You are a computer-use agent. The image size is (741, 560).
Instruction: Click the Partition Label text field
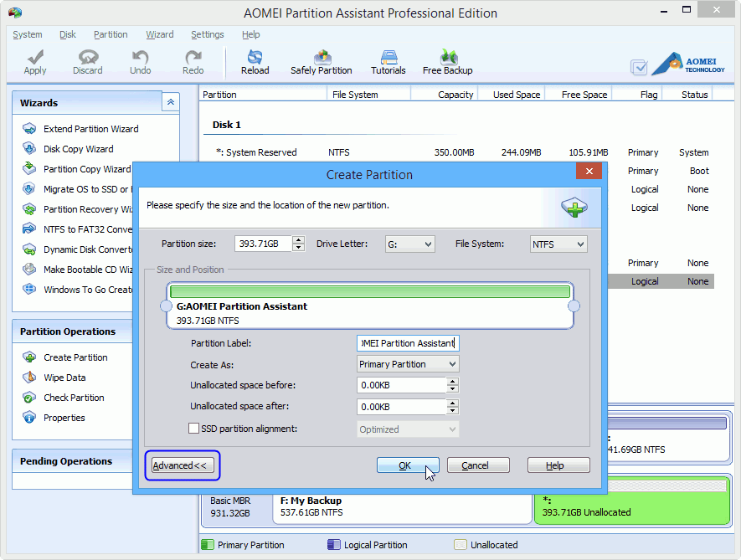(408, 343)
